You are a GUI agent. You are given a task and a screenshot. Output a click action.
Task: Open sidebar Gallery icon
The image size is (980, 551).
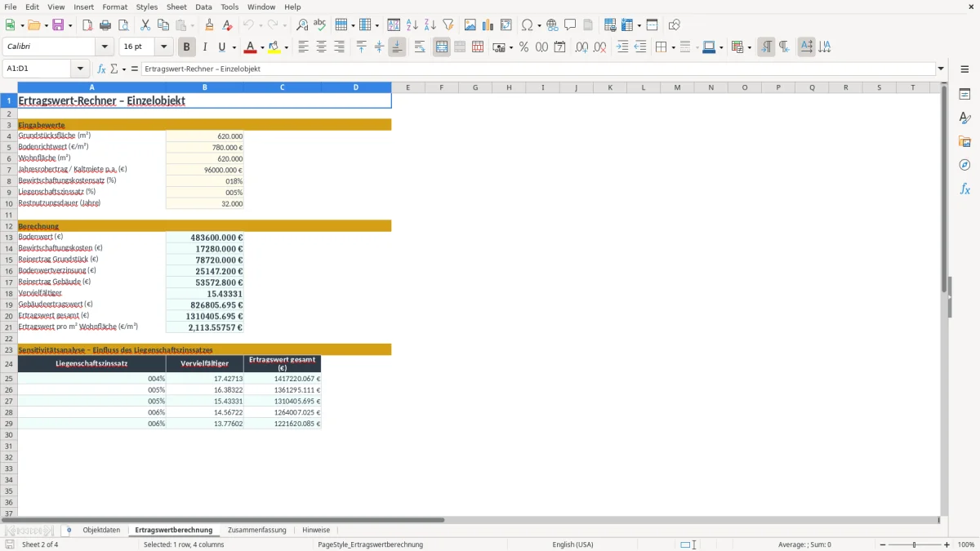pos(964,141)
